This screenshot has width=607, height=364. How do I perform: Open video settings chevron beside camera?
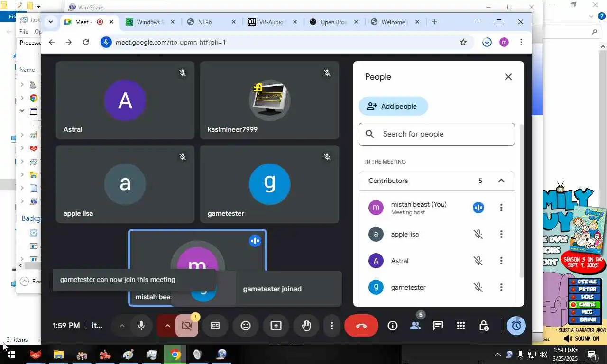167,326
